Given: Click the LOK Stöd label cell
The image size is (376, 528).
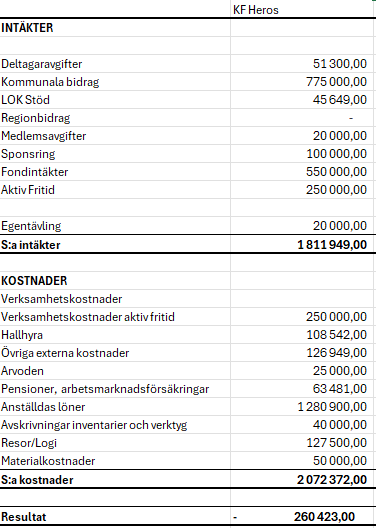Looking at the screenshot, I should (x=115, y=100).
